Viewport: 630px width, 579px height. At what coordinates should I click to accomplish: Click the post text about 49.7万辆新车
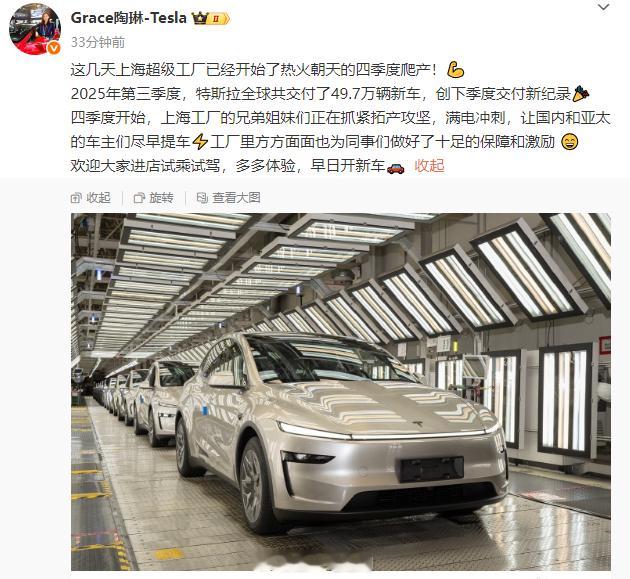pos(321,94)
